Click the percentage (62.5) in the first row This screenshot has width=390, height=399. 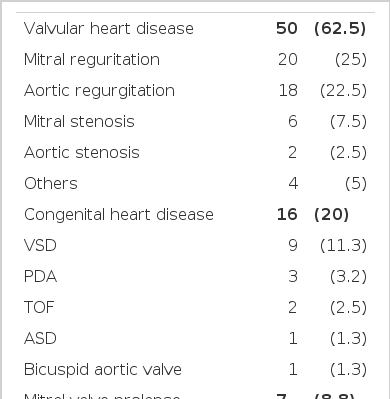[x=340, y=28]
